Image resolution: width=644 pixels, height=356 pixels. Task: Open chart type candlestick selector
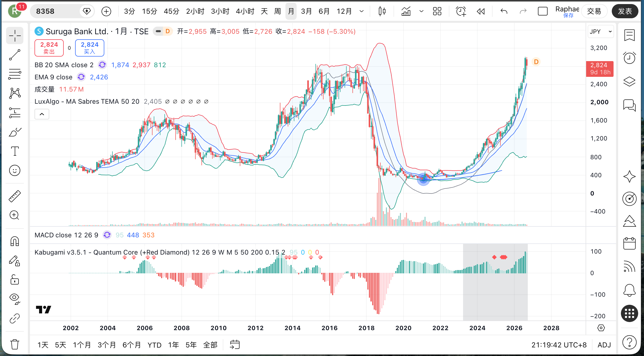click(382, 11)
